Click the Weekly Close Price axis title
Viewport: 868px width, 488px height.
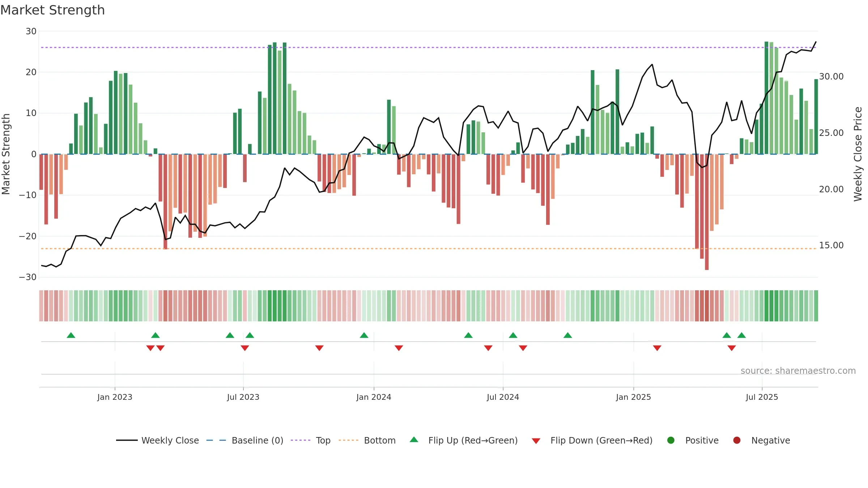click(x=858, y=154)
